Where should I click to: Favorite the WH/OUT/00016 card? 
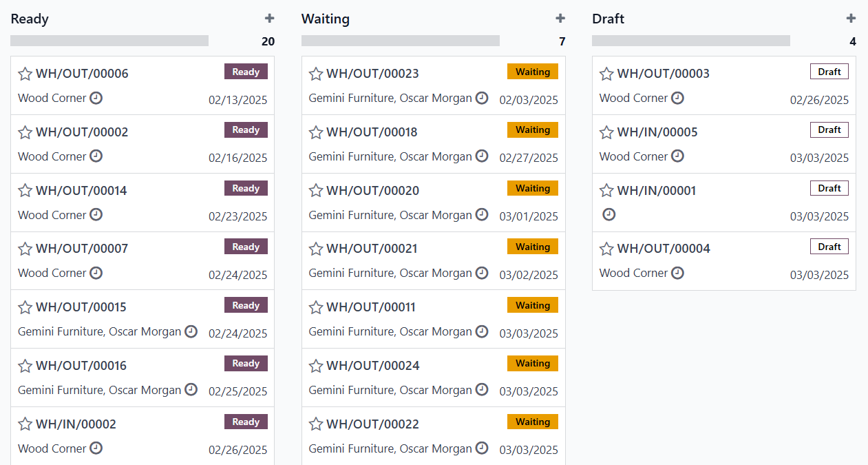(x=25, y=366)
